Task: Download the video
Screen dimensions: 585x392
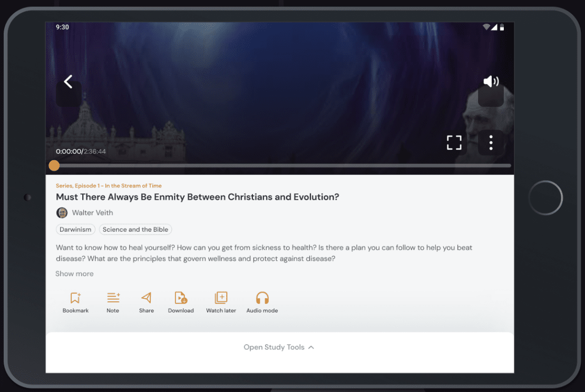Action: pyautogui.click(x=181, y=303)
